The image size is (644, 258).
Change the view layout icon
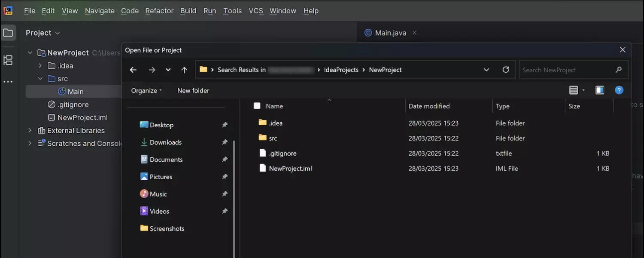(574, 90)
